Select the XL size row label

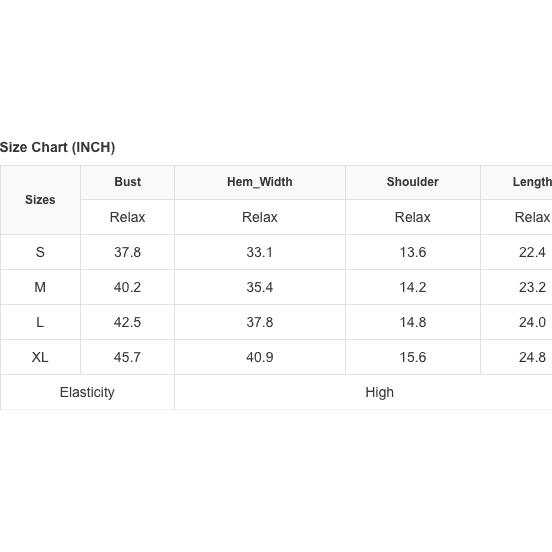40,357
